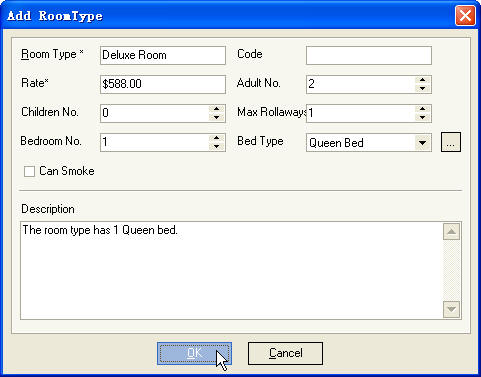Increase Max Rollaways with up arrow
The image size is (481, 377).
[422, 109]
